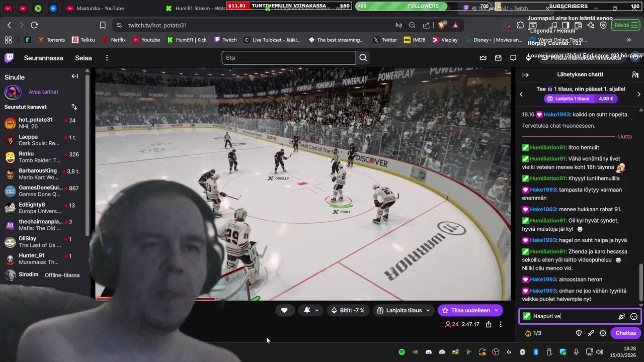Open the Twitch inbox icon
Screen dimensions: 644x362
click(498, 58)
